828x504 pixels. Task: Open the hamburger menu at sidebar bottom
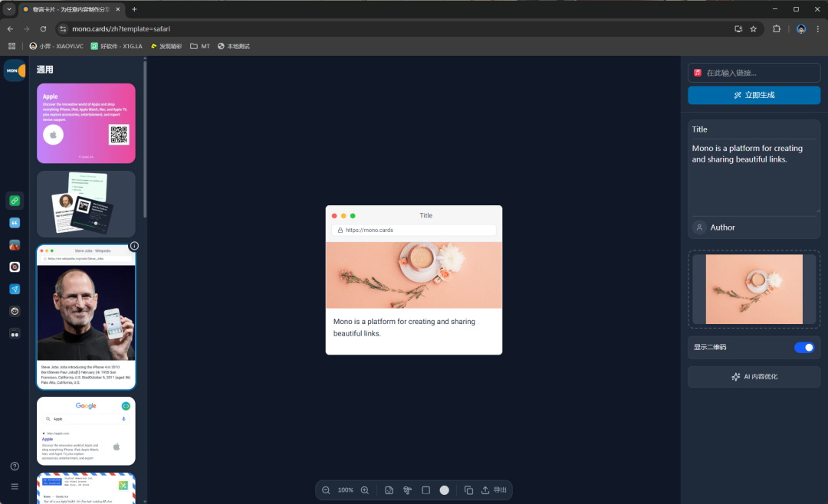pyautogui.click(x=15, y=486)
